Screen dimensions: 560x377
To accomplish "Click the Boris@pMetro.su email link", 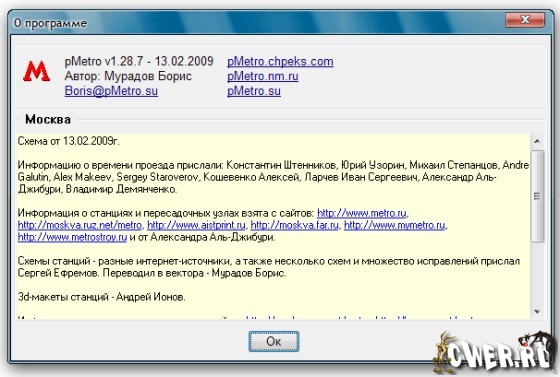I will tap(111, 91).
